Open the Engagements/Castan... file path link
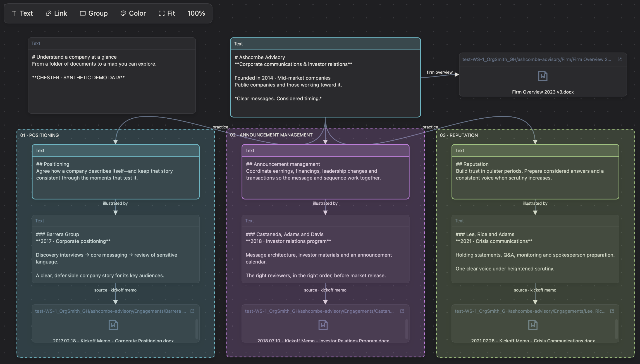Image resolution: width=640 pixels, height=364 pixels. tap(319, 311)
